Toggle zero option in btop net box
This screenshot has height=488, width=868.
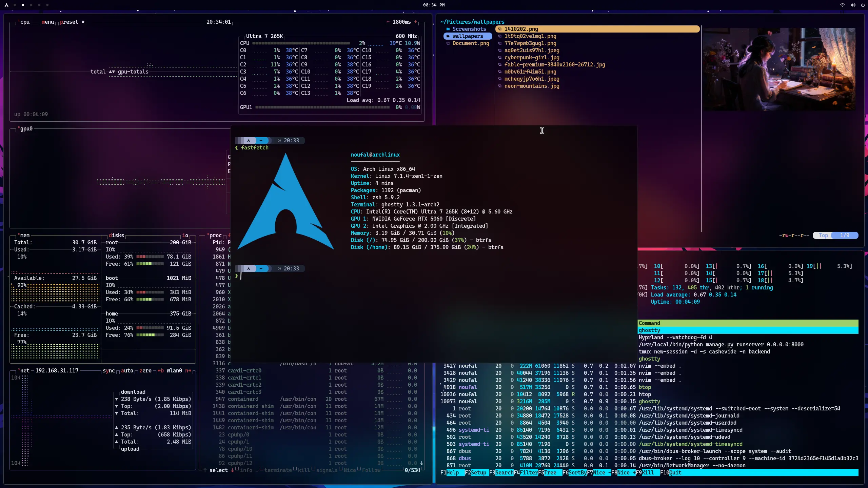145,371
